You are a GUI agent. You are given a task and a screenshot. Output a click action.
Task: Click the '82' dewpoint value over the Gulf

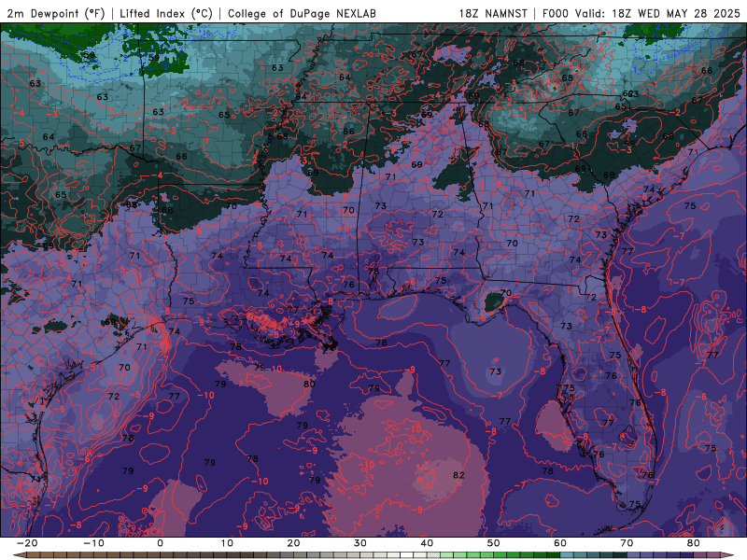click(458, 475)
